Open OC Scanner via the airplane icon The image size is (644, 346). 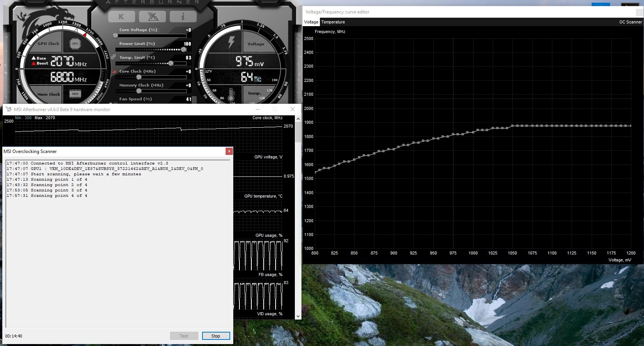tap(152, 17)
